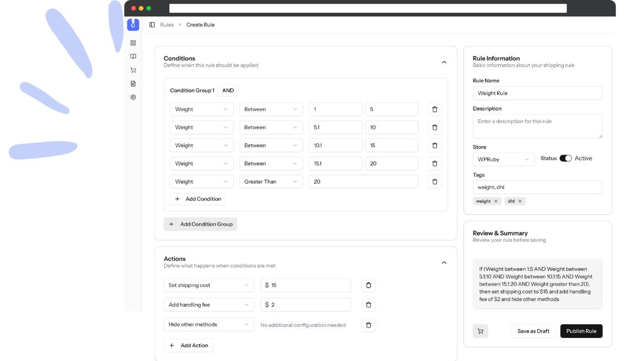
Task: Click Publish Rule button
Action: coord(581,331)
